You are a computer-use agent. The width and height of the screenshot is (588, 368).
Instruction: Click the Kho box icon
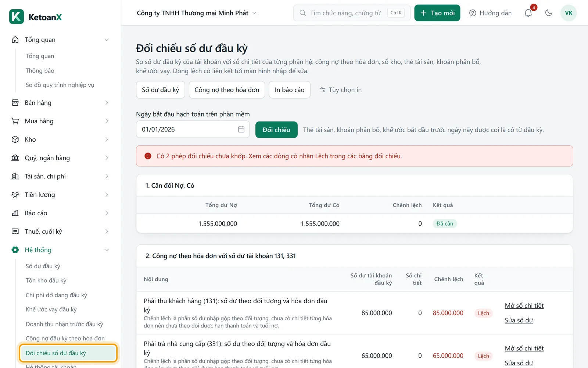[x=15, y=139]
